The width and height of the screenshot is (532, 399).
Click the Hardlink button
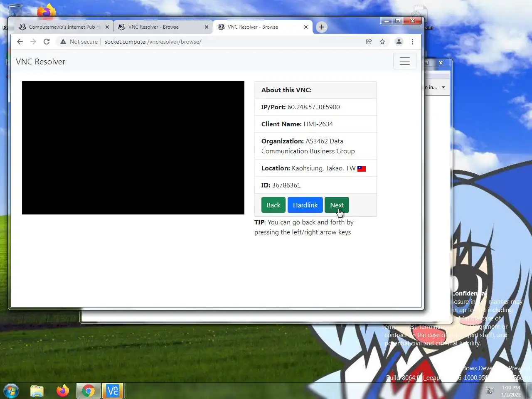pos(305,205)
